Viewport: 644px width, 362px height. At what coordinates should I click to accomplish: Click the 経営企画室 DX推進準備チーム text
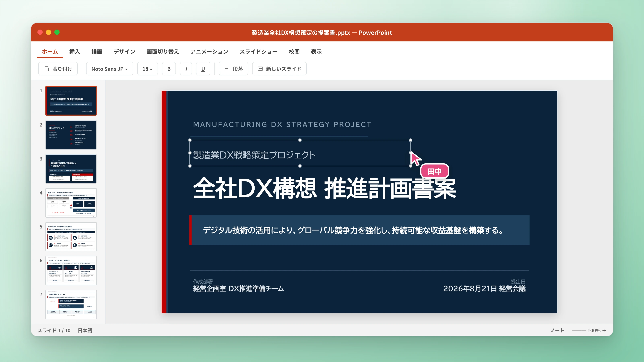pyautogui.click(x=238, y=289)
